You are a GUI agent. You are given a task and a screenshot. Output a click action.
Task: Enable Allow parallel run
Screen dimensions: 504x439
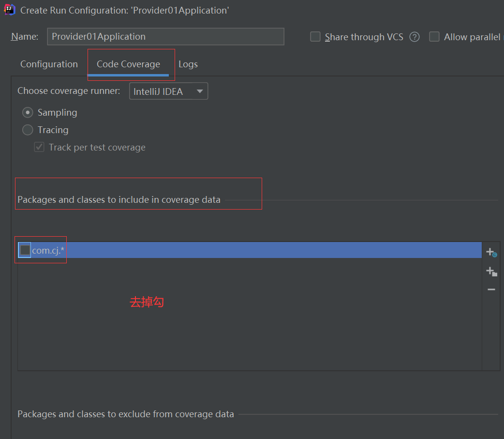[434, 36]
